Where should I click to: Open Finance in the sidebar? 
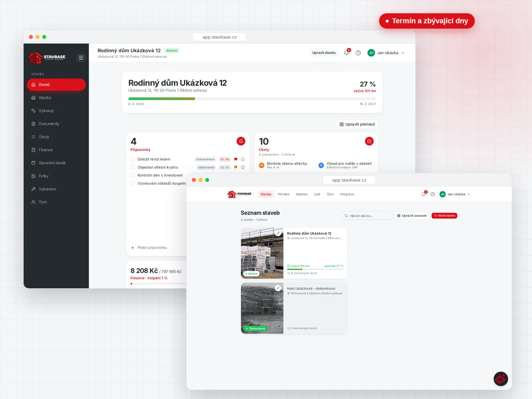[x=56, y=150]
